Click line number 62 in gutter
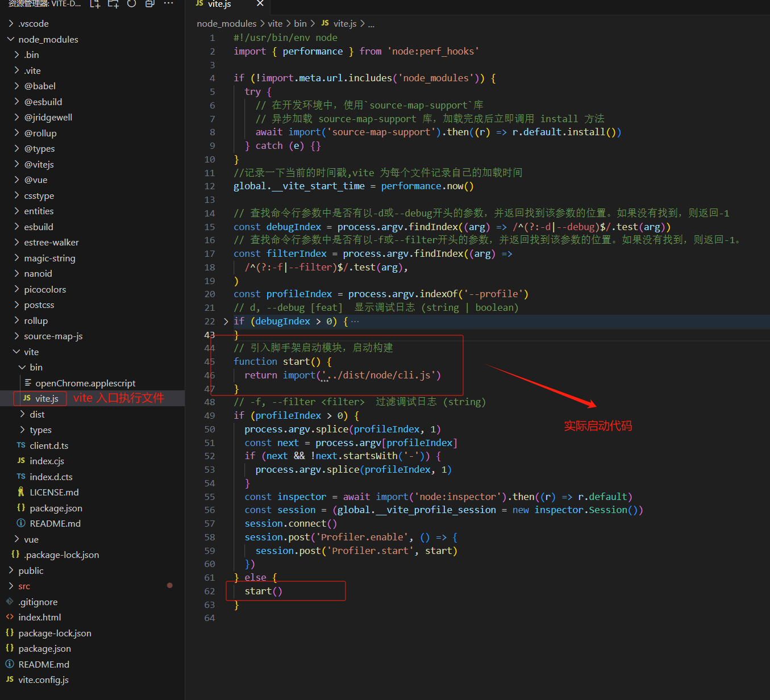 tap(210, 591)
